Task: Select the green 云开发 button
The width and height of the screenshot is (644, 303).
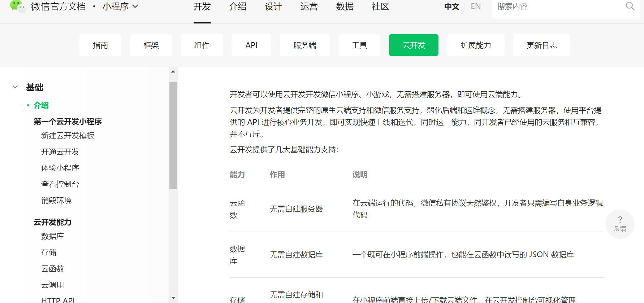Action: [x=414, y=45]
